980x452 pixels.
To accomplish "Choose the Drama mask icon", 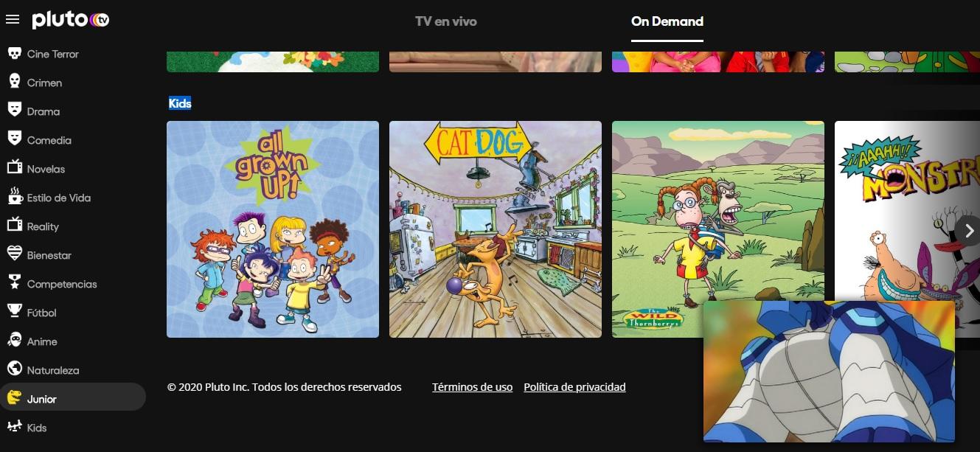I will coord(14,111).
